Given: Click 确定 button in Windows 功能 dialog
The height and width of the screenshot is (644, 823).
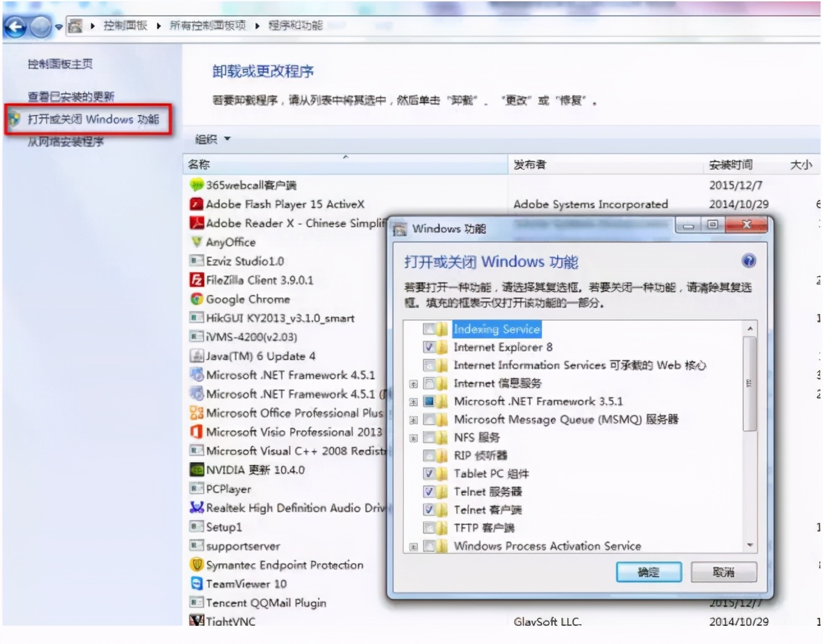Looking at the screenshot, I should [x=649, y=572].
